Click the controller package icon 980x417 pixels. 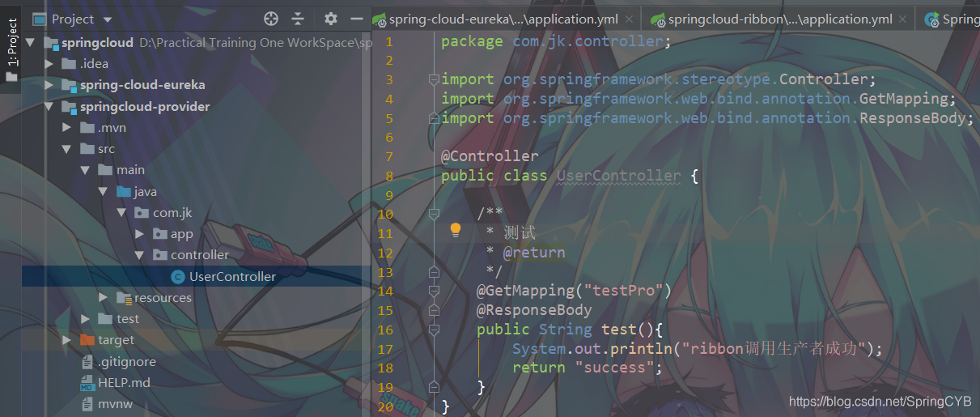[159, 255]
